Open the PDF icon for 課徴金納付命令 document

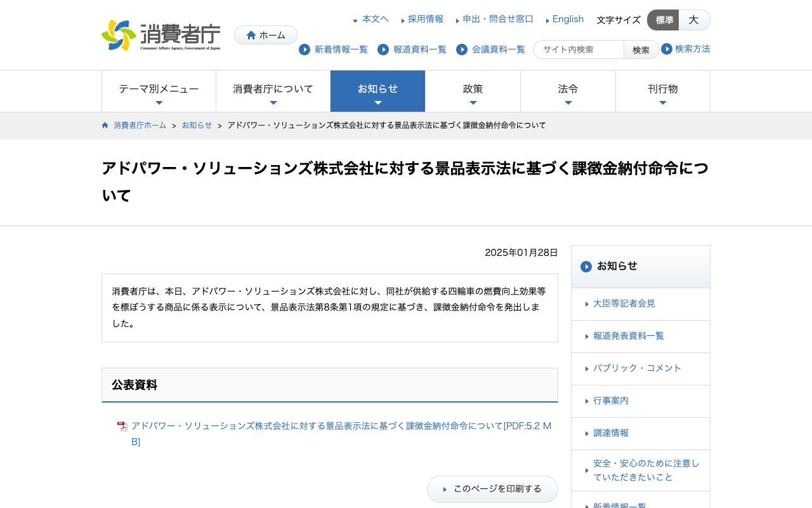coord(122,426)
